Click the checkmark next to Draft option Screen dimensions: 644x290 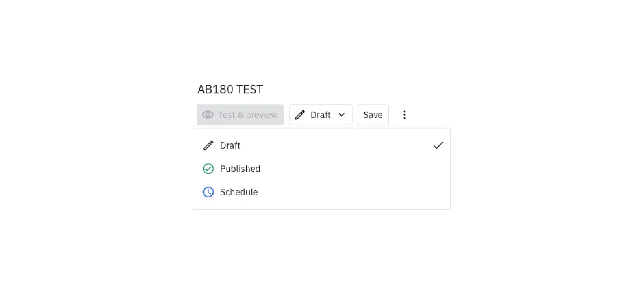pyautogui.click(x=438, y=145)
